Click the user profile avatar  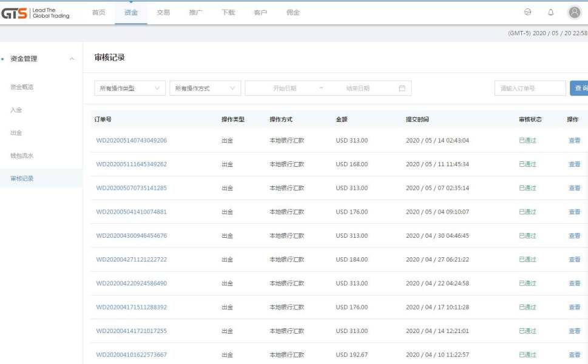(x=574, y=12)
